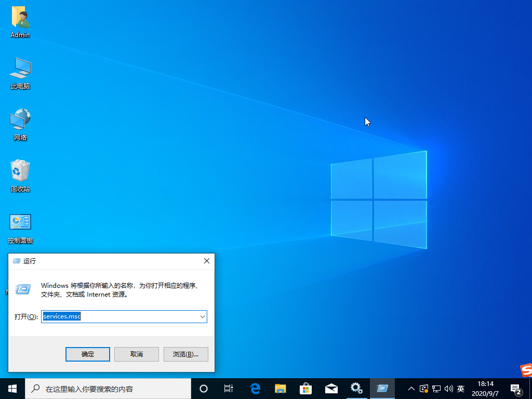Open File Explorer from the taskbar
Screen dimensions: 532x399
(x=280, y=388)
